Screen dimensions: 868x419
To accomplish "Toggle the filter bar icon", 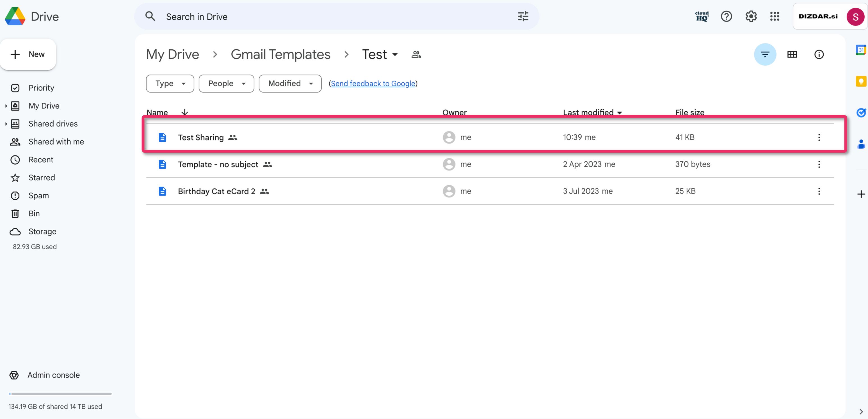I will (x=765, y=54).
